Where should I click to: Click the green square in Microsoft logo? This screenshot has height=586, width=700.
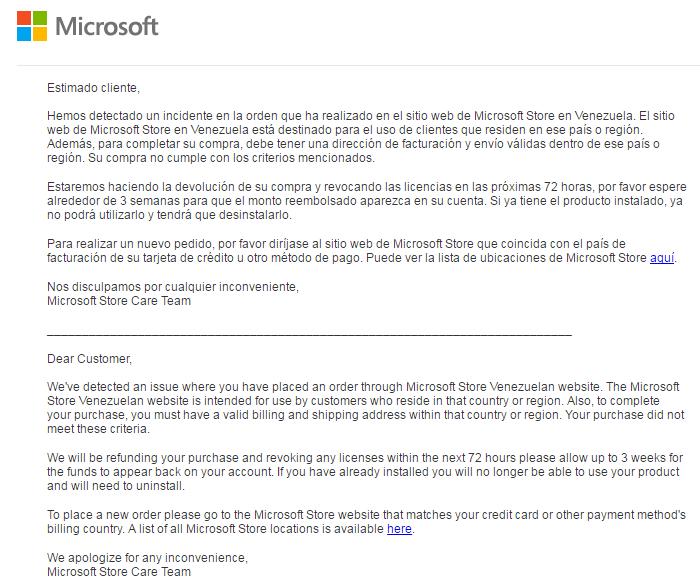tap(39, 18)
